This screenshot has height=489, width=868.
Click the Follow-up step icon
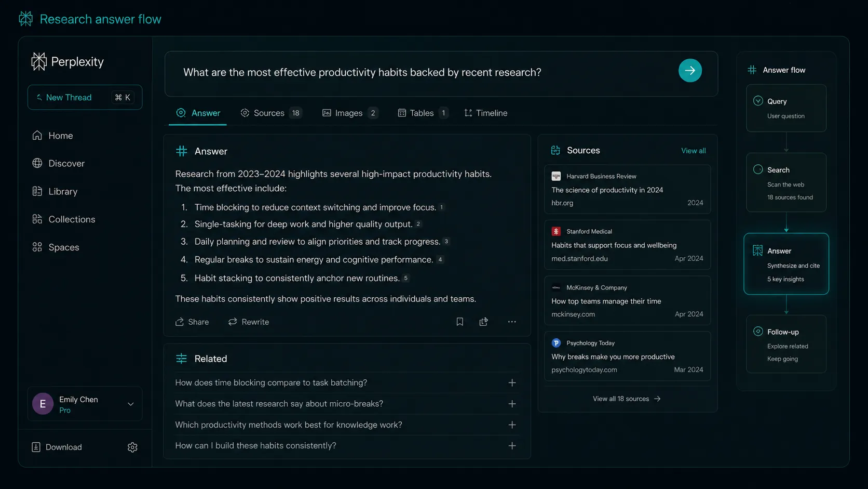pos(758,332)
